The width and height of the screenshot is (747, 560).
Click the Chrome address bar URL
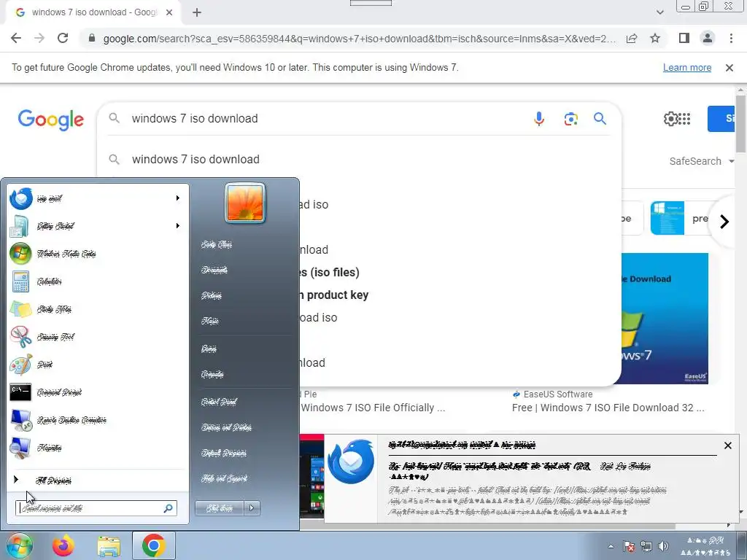click(x=359, y=39)
